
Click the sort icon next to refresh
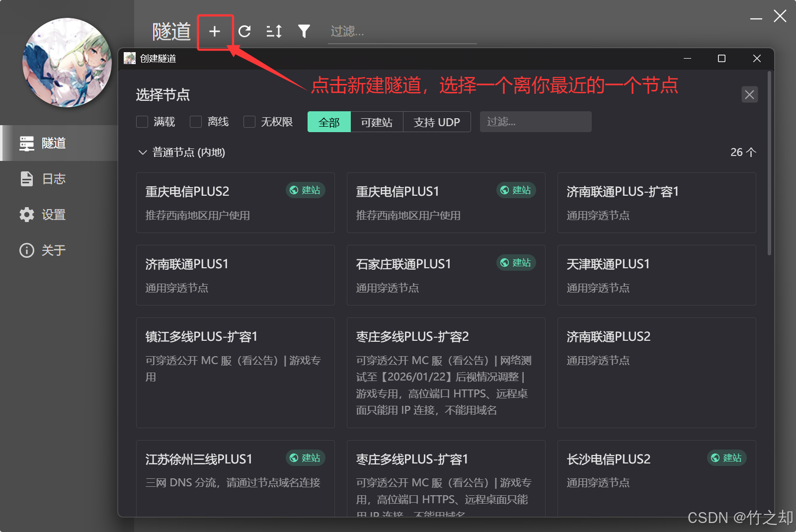tap(273, 31)
